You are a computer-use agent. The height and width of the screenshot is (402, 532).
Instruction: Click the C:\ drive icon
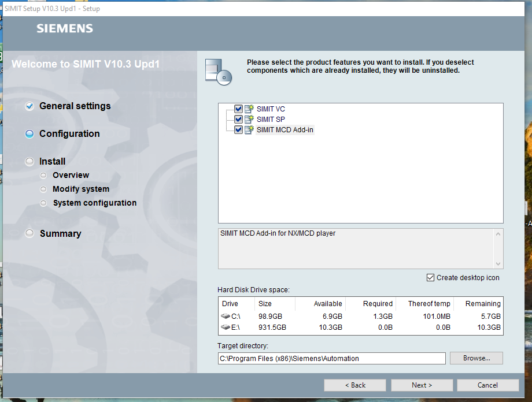coord(226,317)
